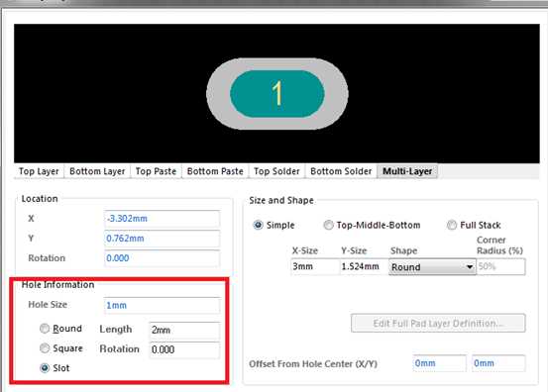Open the Bottom Layer tab

tap(97, 171)
